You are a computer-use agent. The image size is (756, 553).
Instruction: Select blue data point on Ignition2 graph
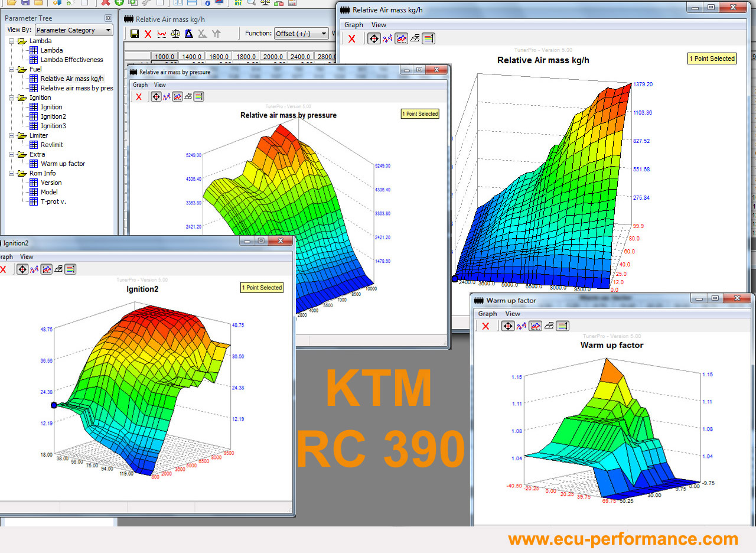(x=54, y=405)
